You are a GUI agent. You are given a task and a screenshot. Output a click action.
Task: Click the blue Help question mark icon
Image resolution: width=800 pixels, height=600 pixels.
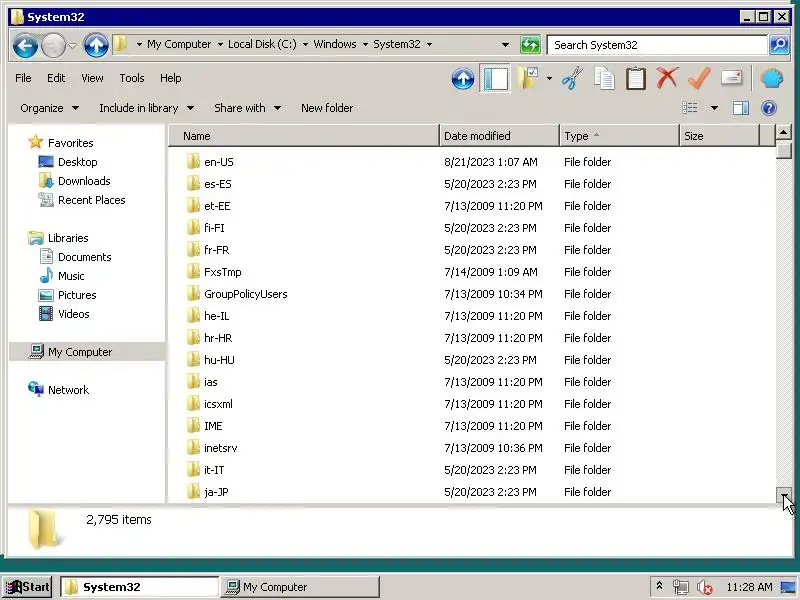coord(768,108)
